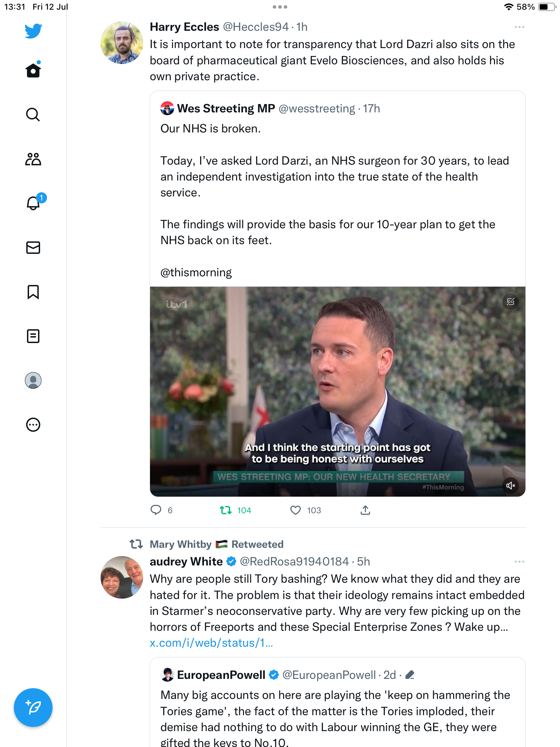Viewport: 560px width, 747px height.
Task: Open more options on audrey White tweet
Action: tap(519, 562)
